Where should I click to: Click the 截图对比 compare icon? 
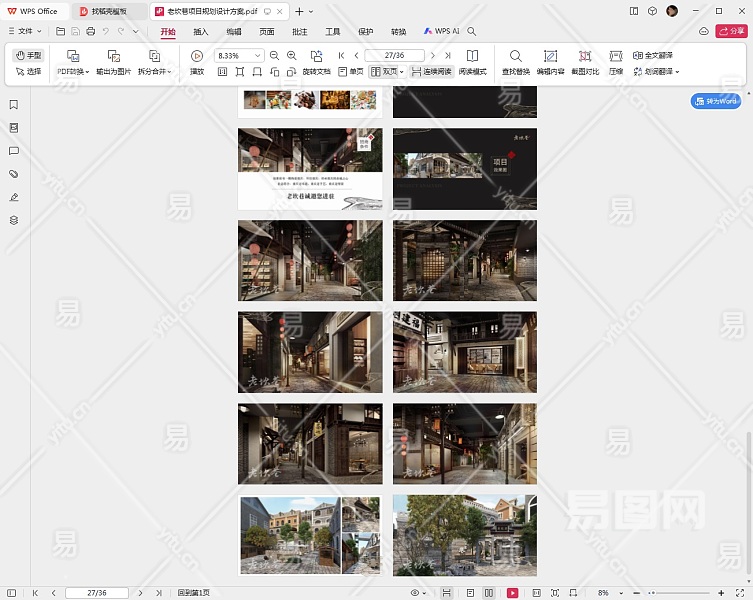tap(585, 57)
